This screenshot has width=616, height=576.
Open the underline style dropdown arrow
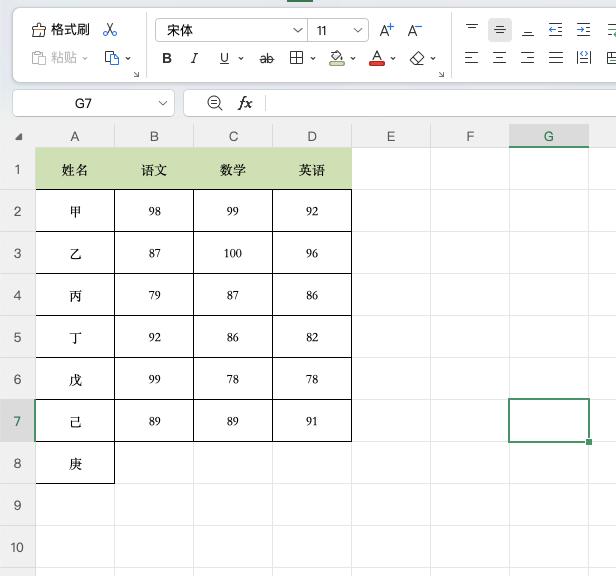[241, 59]
